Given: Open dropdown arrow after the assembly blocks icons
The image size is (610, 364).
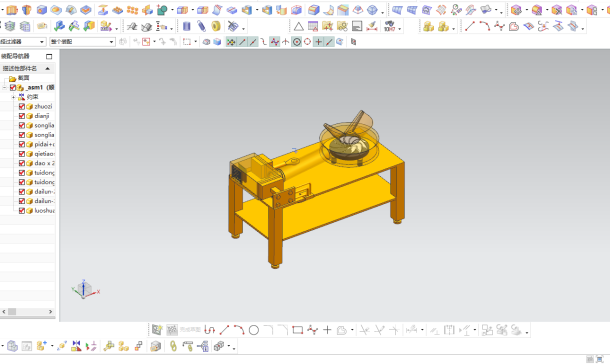Looking at the screenshot, I should 454,29.
